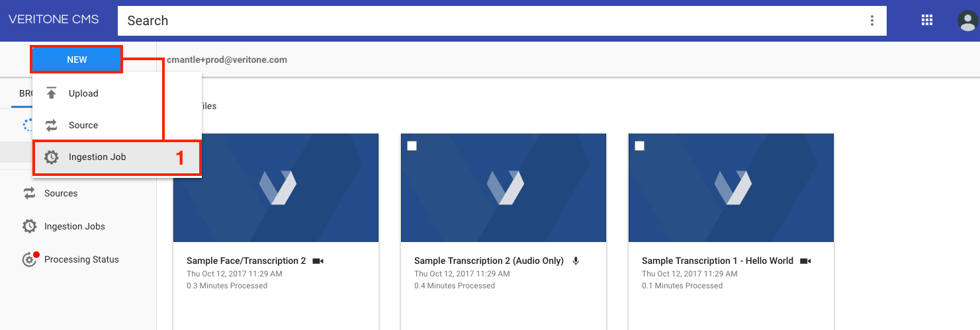Click the Source arrows icon in menu
Viewport: 980px width, 330px height.
coord(52,125)
